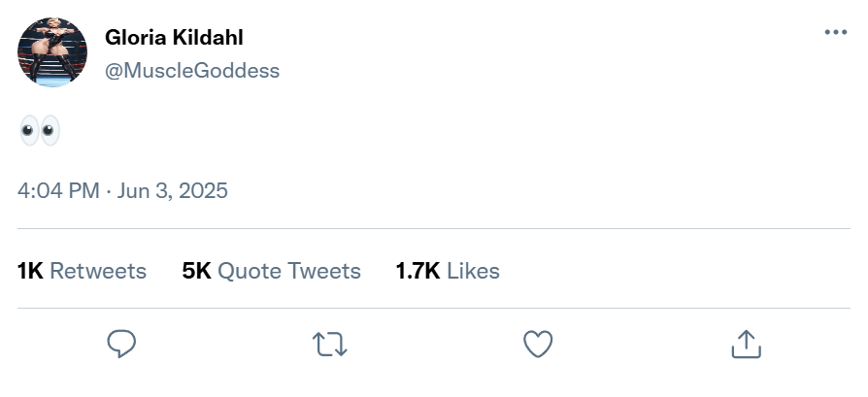The height and width of the screenshot is (397, 868).
Task: Click the word Likes in stats
Action: (473, 271)
